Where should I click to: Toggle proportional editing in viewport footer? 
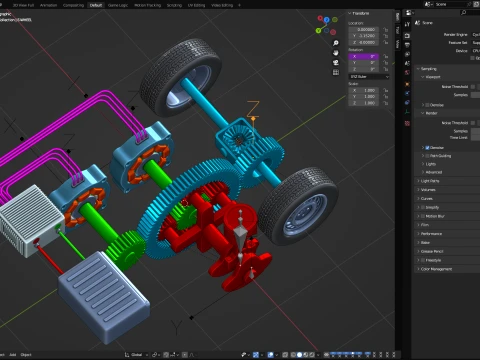click(185, 355)
